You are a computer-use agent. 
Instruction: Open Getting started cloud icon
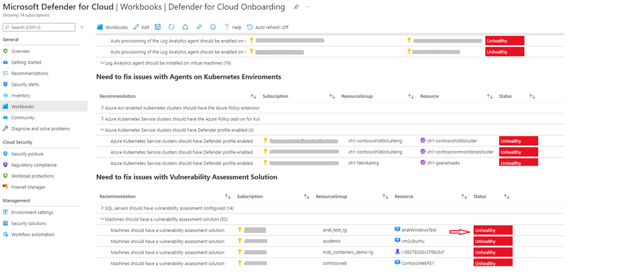point(5,63)
